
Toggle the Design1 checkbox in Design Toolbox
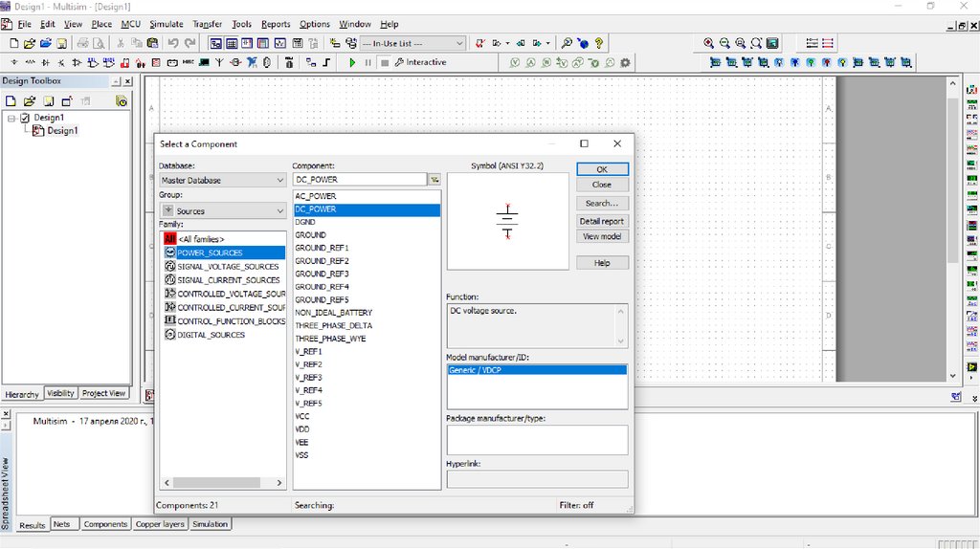25,118
